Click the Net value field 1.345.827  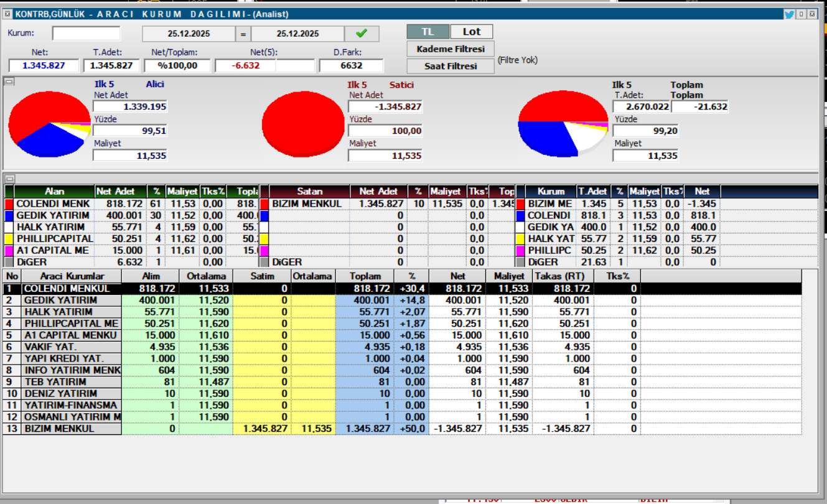point(44,65)
